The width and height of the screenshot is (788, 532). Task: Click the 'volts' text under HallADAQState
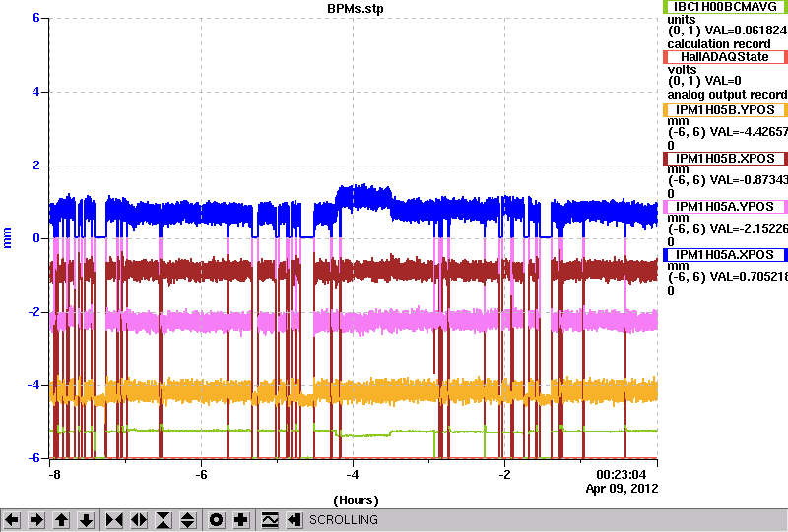tap(682, 69)
